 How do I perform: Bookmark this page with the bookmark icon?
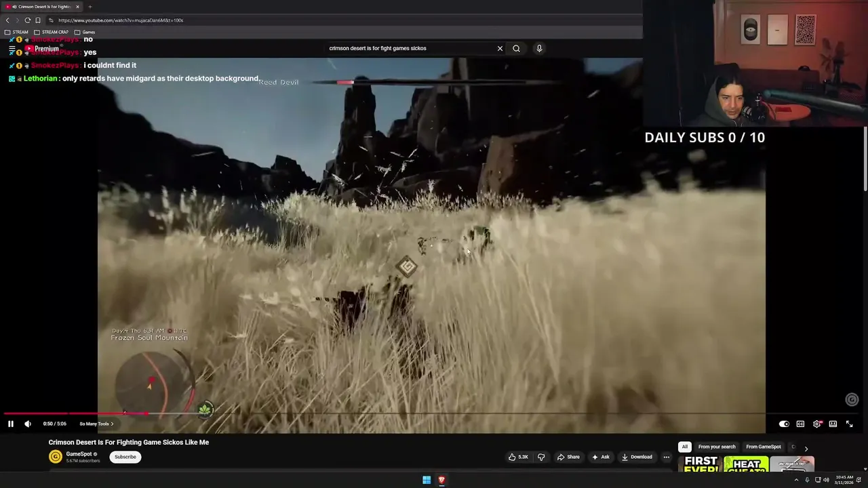[38, 20]
